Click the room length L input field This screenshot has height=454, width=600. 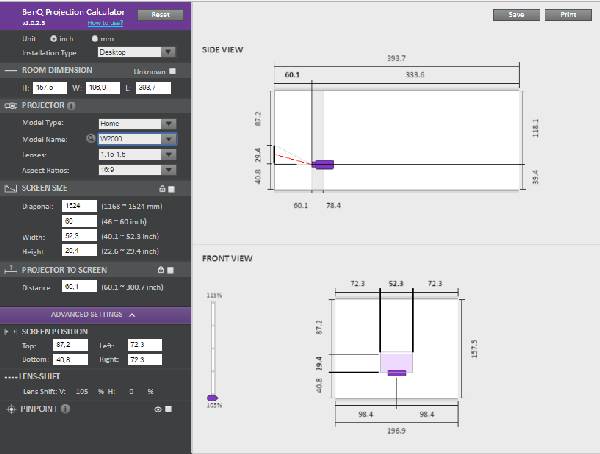pyautogui.click(x=154, y=88)
